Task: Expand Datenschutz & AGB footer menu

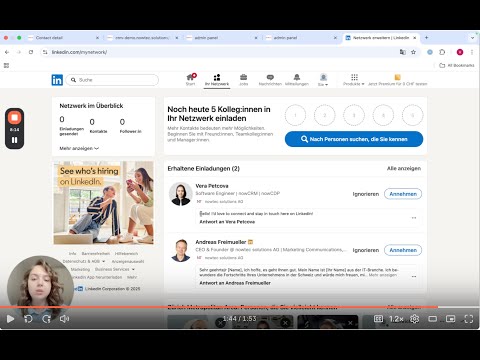Action: tap(84, 261)
